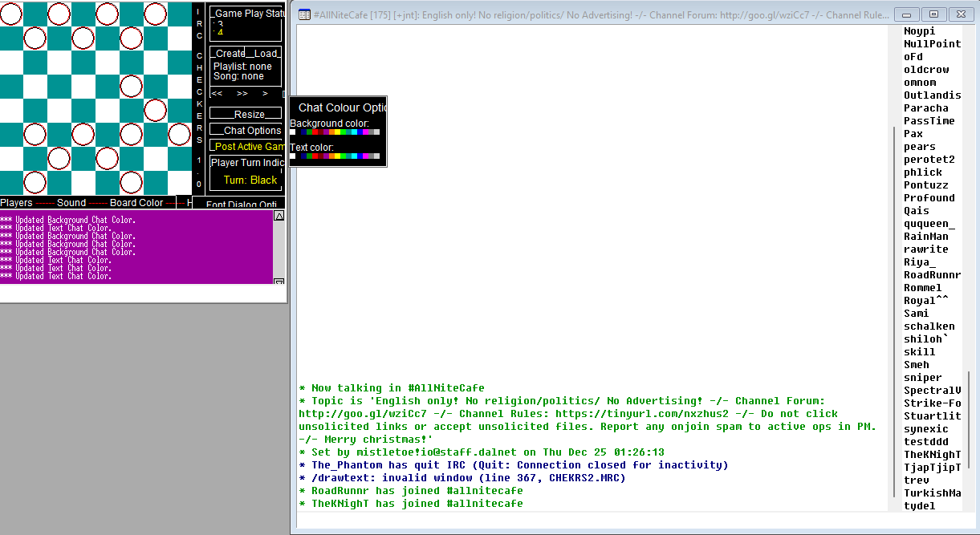Click 'Song: none' label
Screen dimensions: 980x535
(x=238, y=76)
